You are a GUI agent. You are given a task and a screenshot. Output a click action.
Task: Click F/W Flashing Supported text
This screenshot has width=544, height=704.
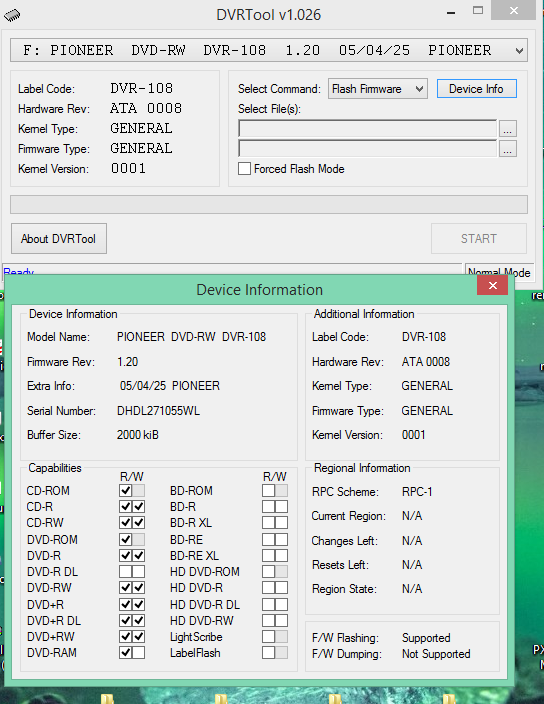[x=426, y=638]
